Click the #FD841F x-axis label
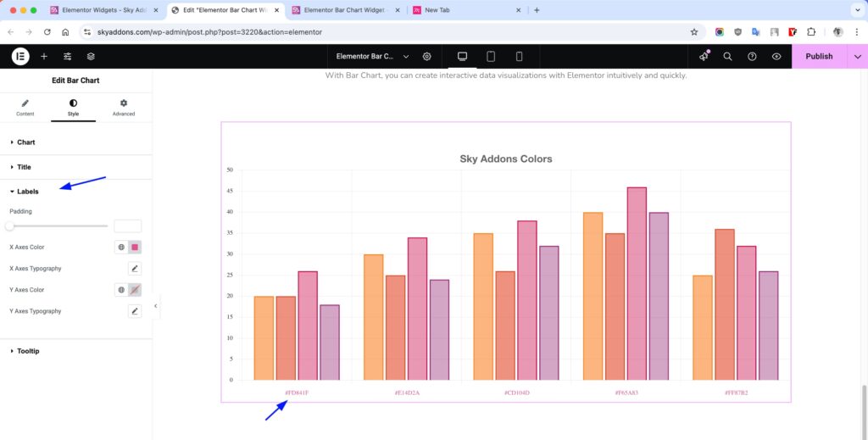Screen dimensions: 868x440 tap(297, 393)
